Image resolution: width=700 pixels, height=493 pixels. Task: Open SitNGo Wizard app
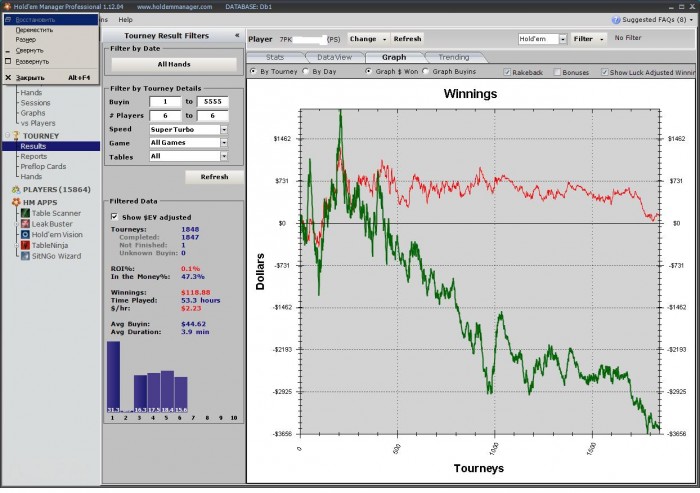(x=56, y=256)
